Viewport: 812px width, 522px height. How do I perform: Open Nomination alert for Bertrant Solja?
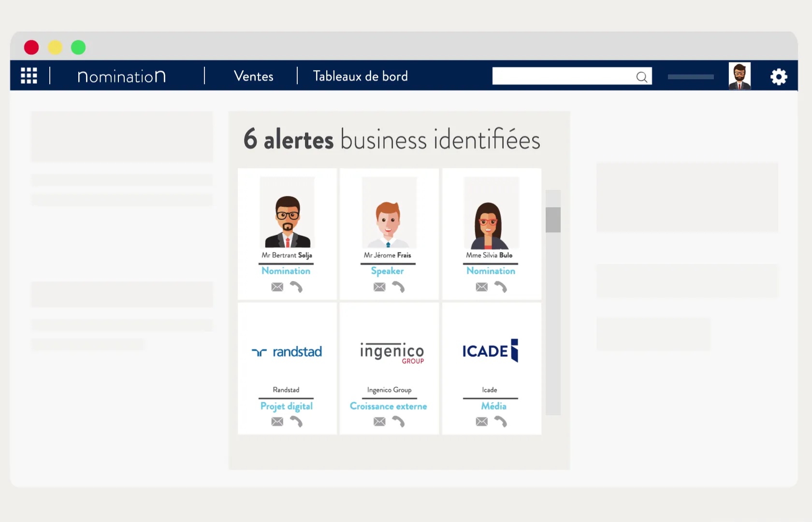[286, 271]
